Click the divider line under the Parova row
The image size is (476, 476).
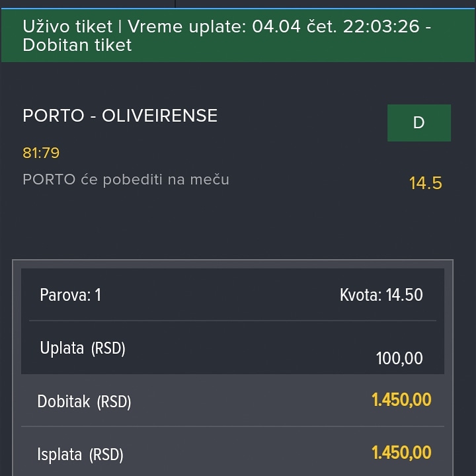click(233, 321)
